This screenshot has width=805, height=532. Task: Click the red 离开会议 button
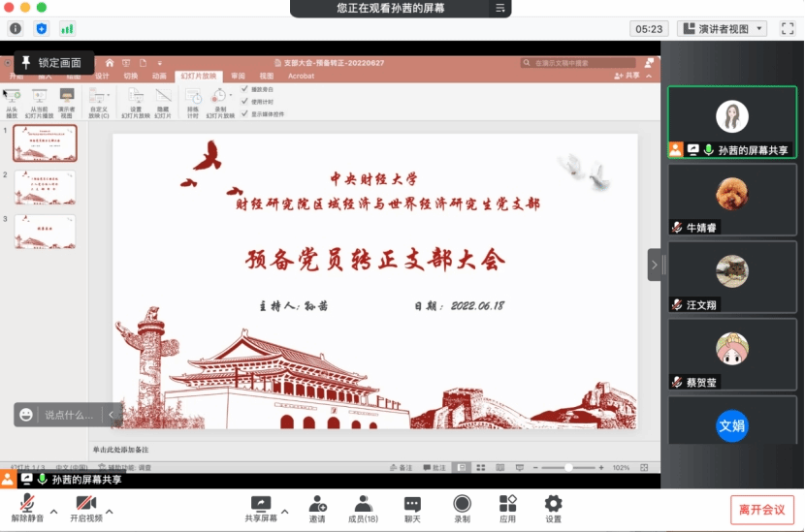pyautogui.click(x=761, y=510)
